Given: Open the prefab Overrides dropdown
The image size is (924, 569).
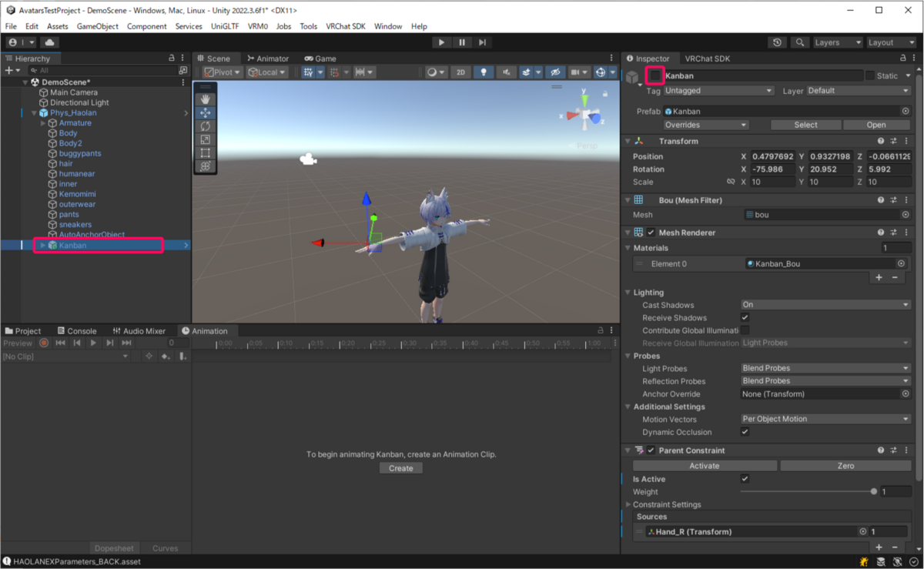Looking at the screenshot, I should pyautogui.click(x=706, y=125).
